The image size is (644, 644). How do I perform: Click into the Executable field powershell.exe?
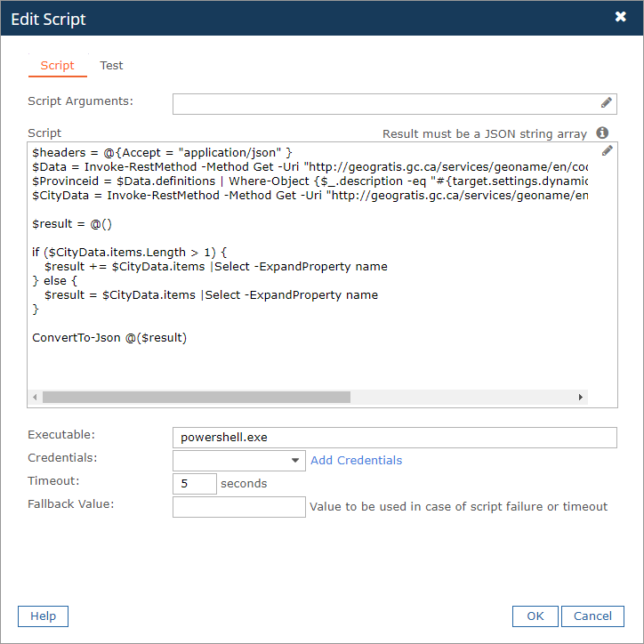coord(395,438)
